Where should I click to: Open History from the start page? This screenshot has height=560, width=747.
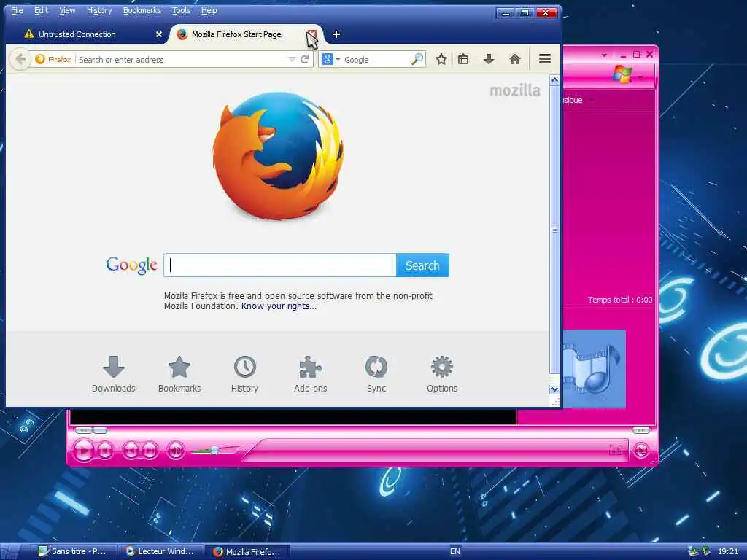(245, 374)
